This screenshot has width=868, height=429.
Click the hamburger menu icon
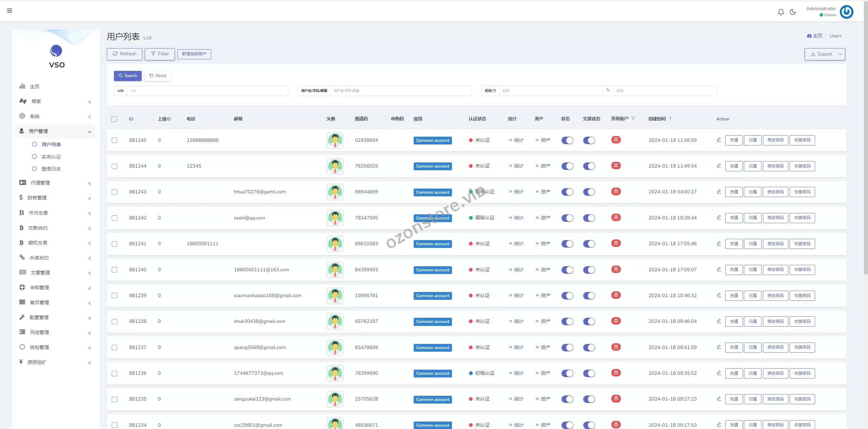point(9,11)
